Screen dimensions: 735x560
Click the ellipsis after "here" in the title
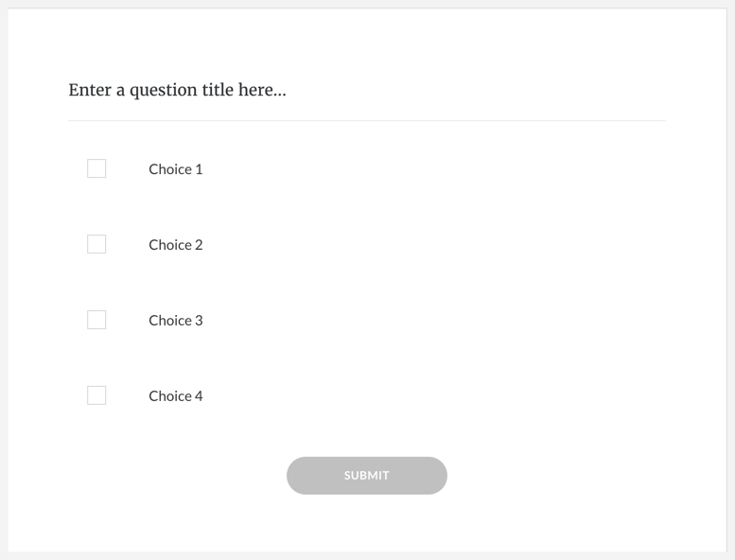(x=280, y=95)
